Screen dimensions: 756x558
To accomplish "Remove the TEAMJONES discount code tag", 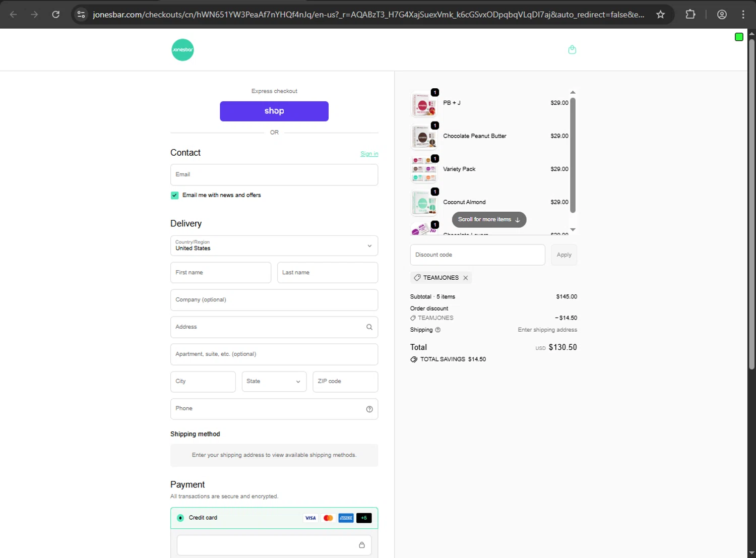I will tap(466, 278).
